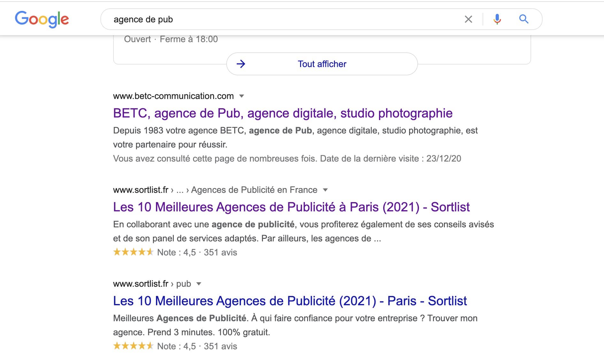
Task: Open the 'Tout afficher' button
Action: pyautogui.click(x=322, y=64)
